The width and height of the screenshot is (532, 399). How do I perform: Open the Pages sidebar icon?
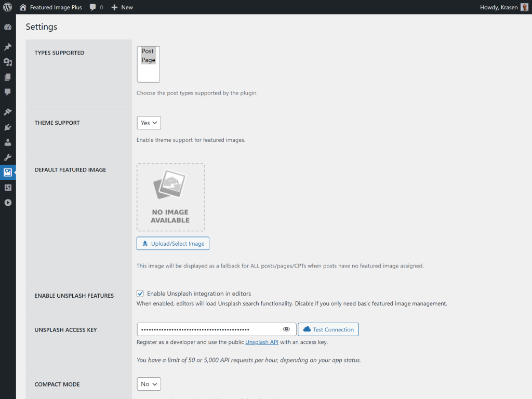pyautogui.click(x=8, y=77)
